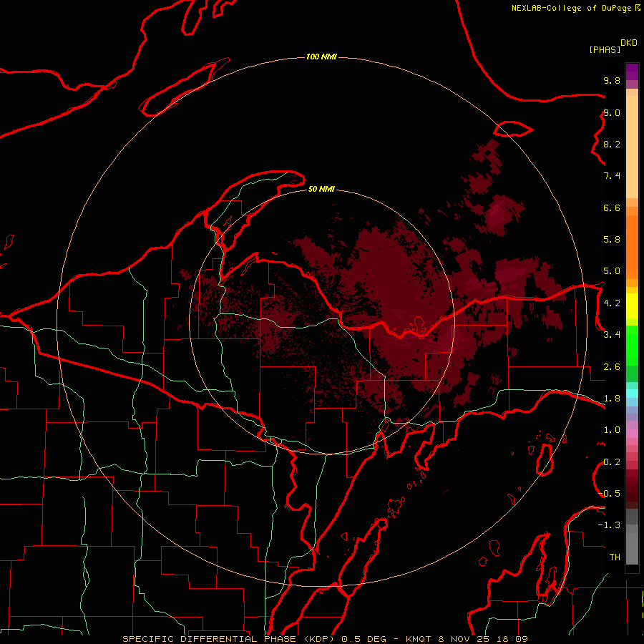The height and width of the screenshot is (644, 644).
Task: Click the 7.4 scale value
Action: point(612,176)
